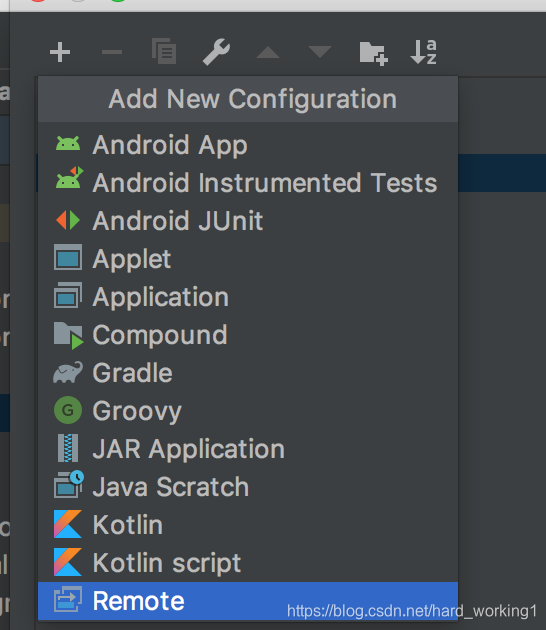The image size is (546, 630).
Task: Click the Remote configuration arrow icon
Action: [x=68, y=599]
